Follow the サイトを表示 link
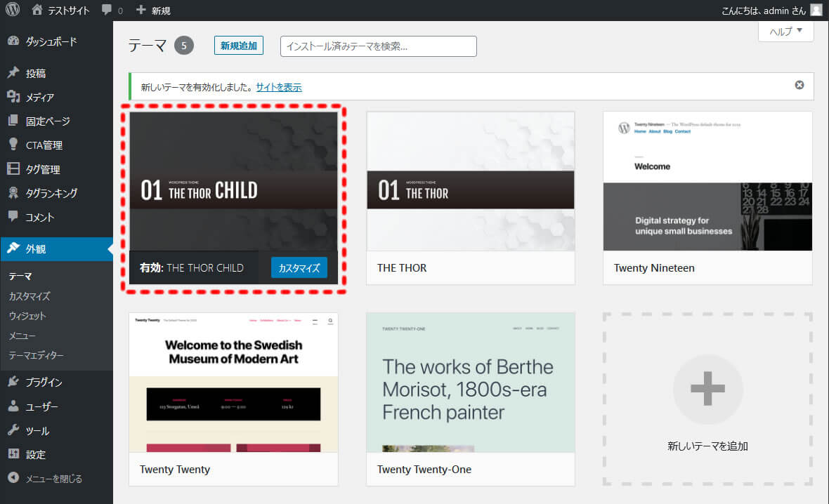 point(279,87)
